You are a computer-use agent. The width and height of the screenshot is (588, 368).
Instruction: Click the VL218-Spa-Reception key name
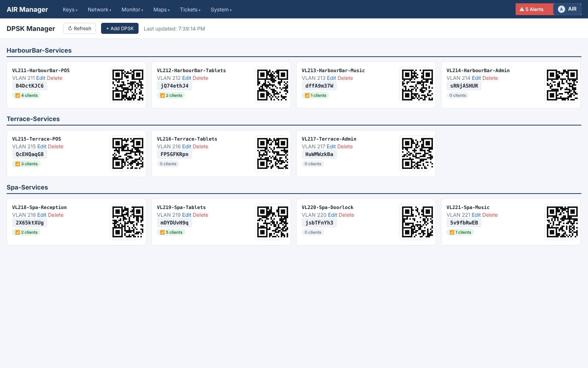click(x=39, y=207)
